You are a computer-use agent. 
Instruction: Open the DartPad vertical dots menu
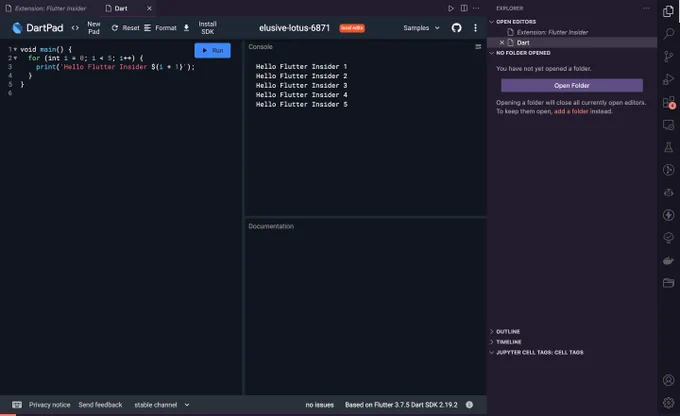(x=475, y=28)
